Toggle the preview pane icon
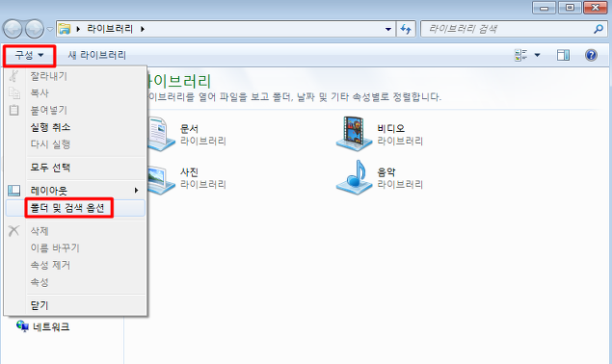 (x=563, y=56)
